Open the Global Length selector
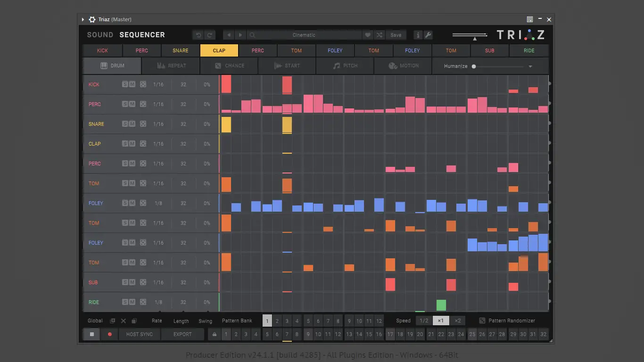This screenshot has width=644, height=362. (181, 321)
